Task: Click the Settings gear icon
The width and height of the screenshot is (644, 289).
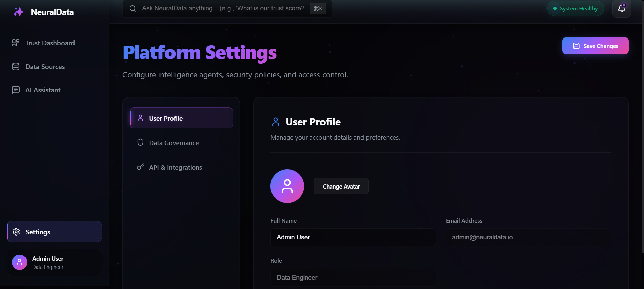Action: point(16,232)
